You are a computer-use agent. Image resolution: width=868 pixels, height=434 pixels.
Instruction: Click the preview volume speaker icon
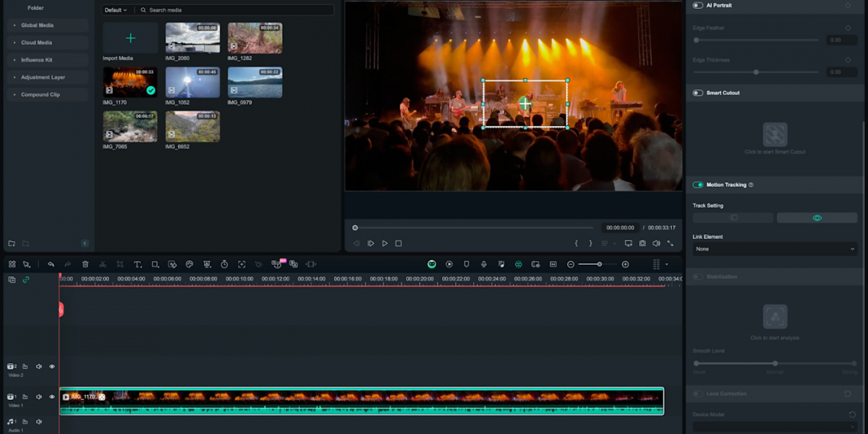656,244
